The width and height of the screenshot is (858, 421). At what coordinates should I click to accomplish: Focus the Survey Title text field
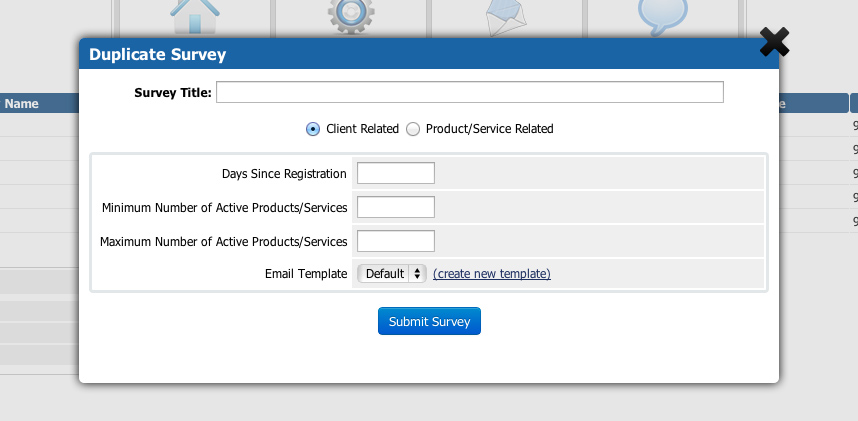click(469, 93)
